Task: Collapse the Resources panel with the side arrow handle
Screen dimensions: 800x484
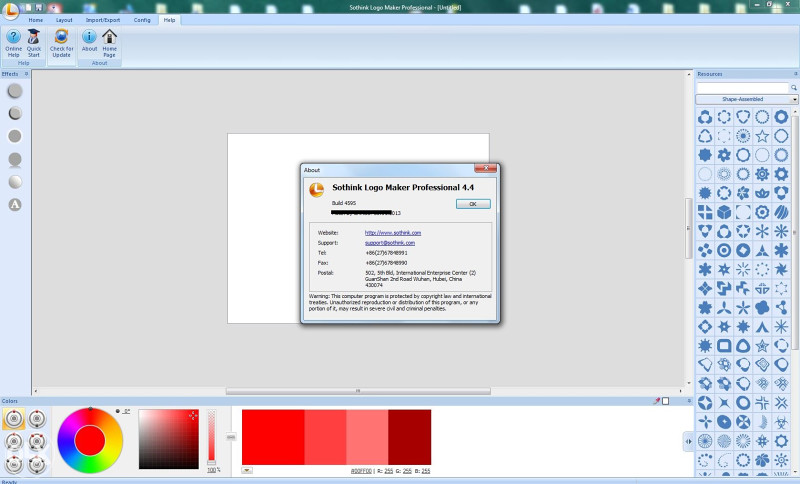Action: click(x=688, y=442)
